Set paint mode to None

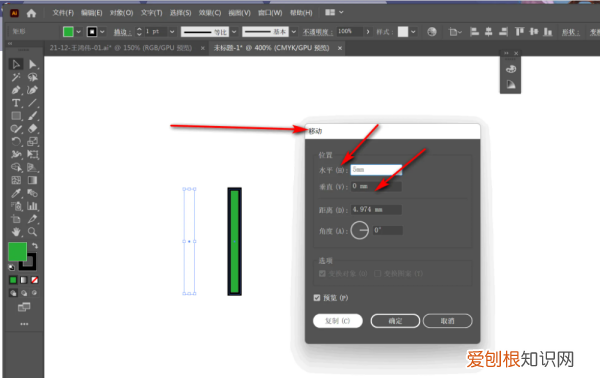(34, 280)
